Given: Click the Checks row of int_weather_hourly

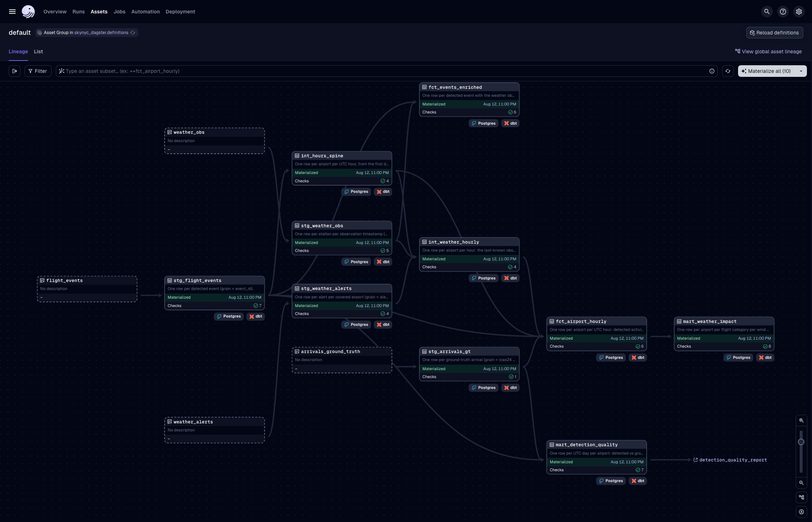Looking at the screenshot, I should tap(469, 267).
